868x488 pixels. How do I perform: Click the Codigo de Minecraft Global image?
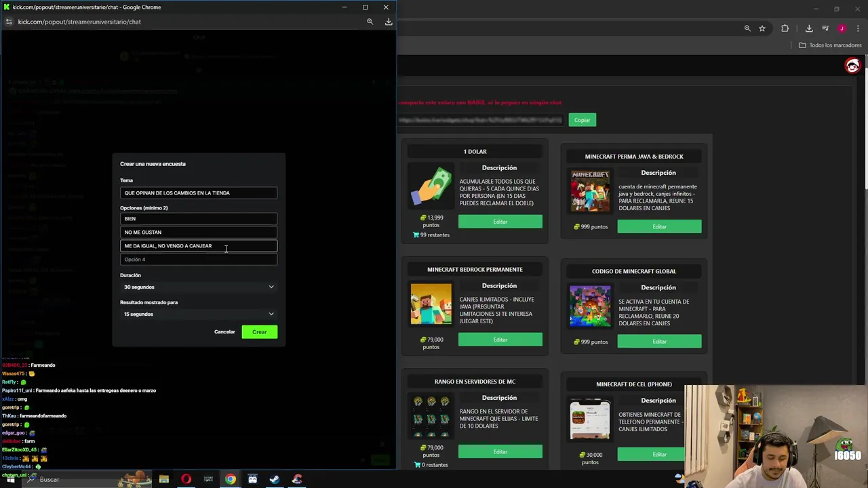point(590,306)
